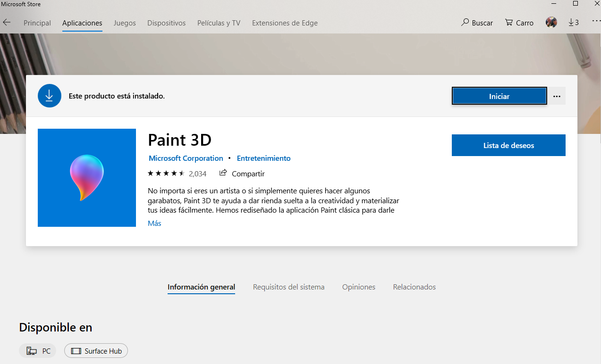Open the Juegos tab
Screen dimensions: 601x364
pyautogui.click(x=125, y=23)
